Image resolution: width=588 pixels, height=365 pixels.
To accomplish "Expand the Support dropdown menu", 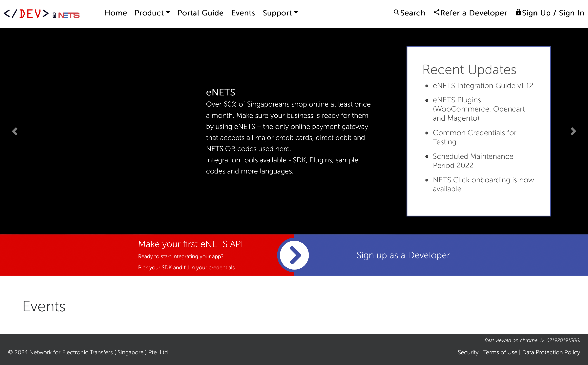I will [280, 13].
